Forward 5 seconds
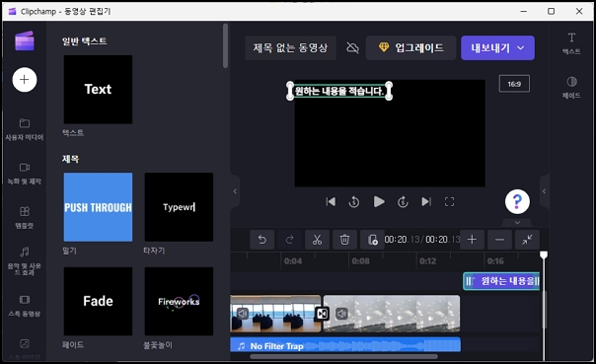 coord(403,202)
